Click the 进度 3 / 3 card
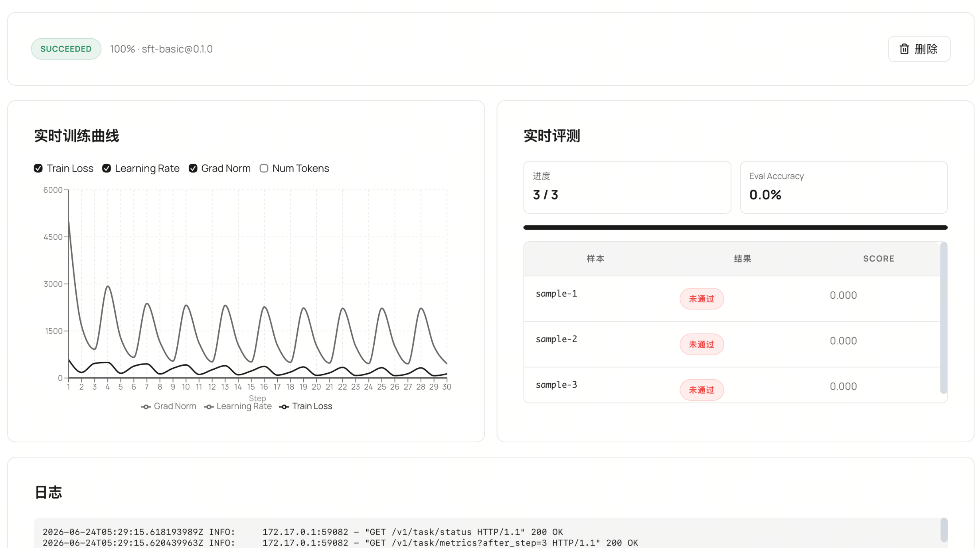This screenshot has width=980, height=548. [x=627, y=187]
